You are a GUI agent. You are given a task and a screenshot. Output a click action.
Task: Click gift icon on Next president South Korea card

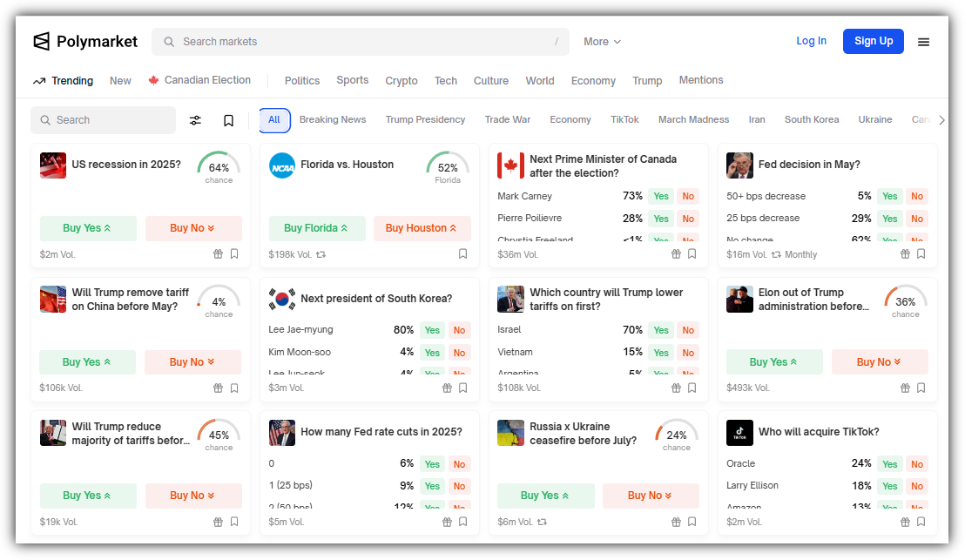pyautogui.click(x=447, y=388)
